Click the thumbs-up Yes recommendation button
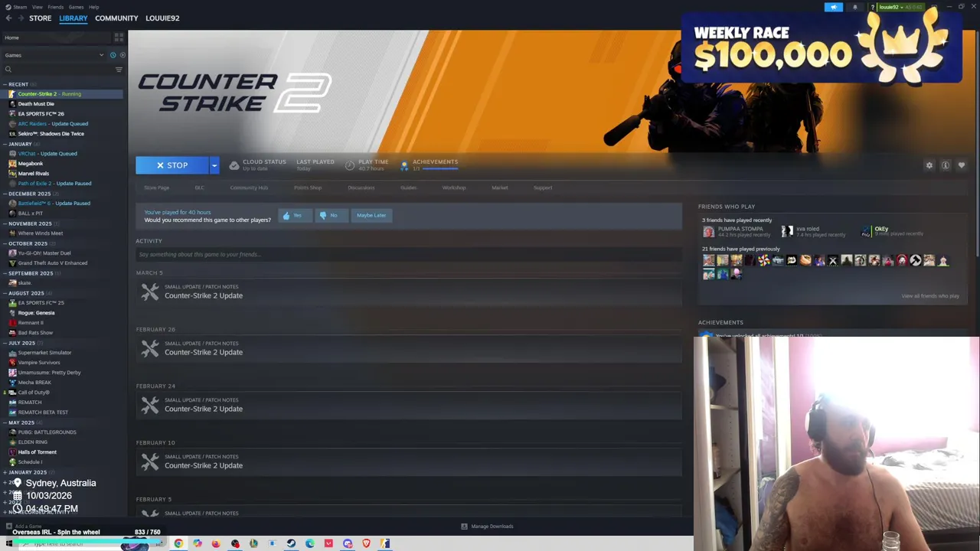Image resolution: width=980 pixels, height=551 pixels. tap(295, 216)
